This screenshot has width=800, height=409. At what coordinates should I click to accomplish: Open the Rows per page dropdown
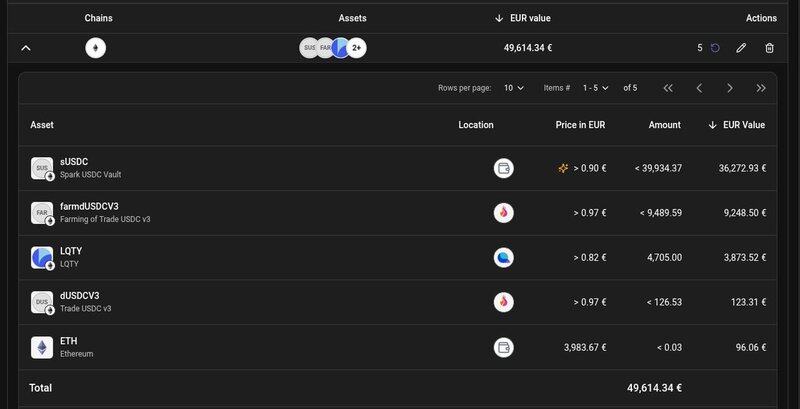click(x=514, y=88)
